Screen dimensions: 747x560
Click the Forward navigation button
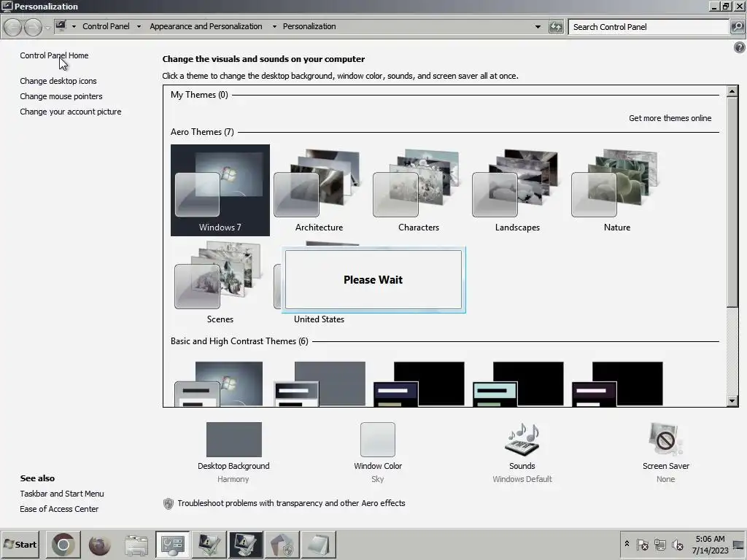(32, 27)
